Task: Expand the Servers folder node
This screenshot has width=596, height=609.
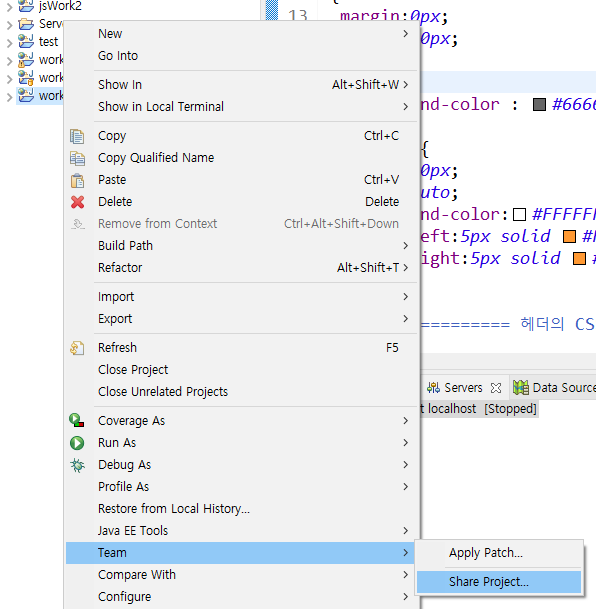Action: click(x=9, y=25)
